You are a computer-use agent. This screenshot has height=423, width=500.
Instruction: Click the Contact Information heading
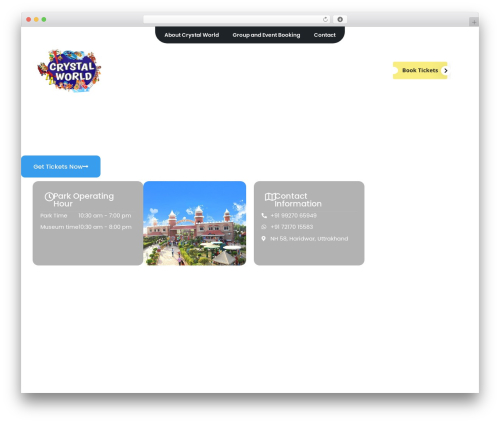298,200
